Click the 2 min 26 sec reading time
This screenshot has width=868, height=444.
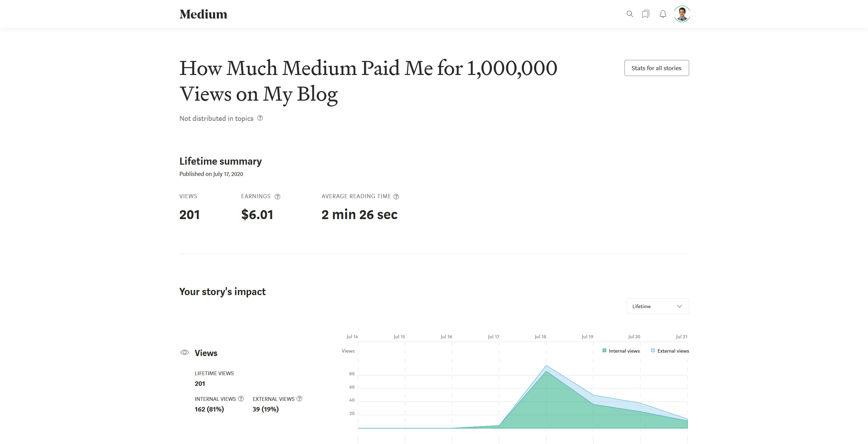pos(359,215)
